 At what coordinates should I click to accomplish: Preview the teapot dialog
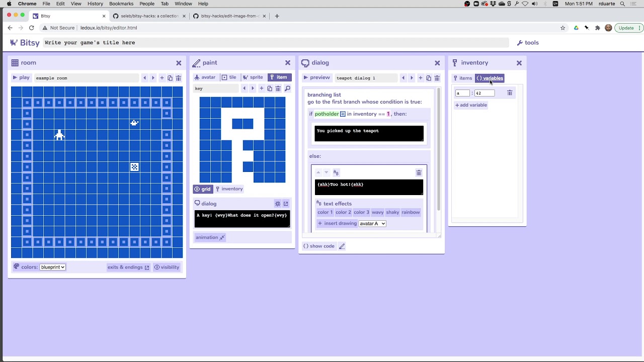pos(316,77)
